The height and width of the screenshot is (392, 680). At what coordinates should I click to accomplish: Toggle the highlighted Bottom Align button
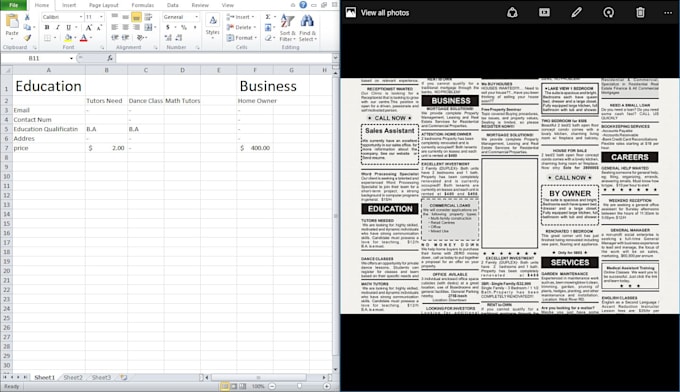click(x=136, y=17)
